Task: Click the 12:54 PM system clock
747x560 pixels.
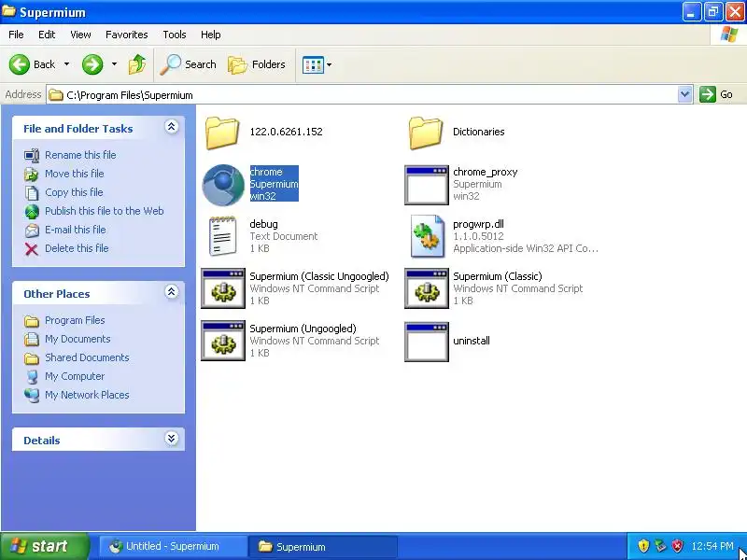Action: click(x=712, y=546)
